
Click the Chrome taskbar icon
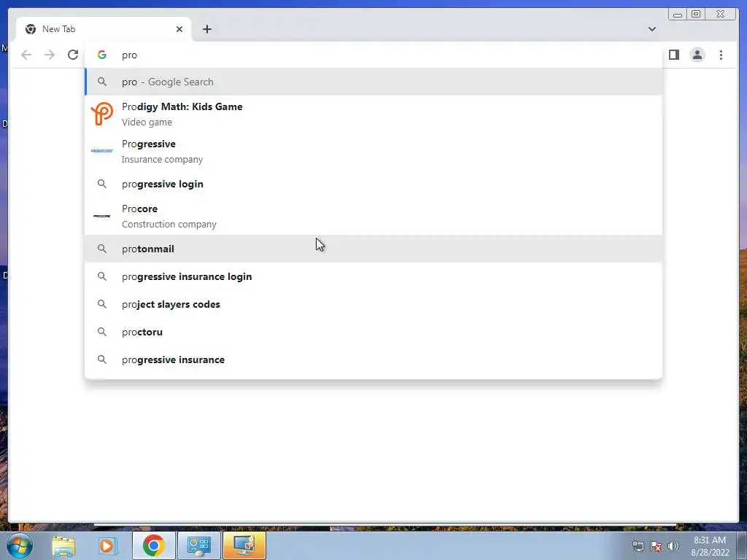click(x=153, y=545)
